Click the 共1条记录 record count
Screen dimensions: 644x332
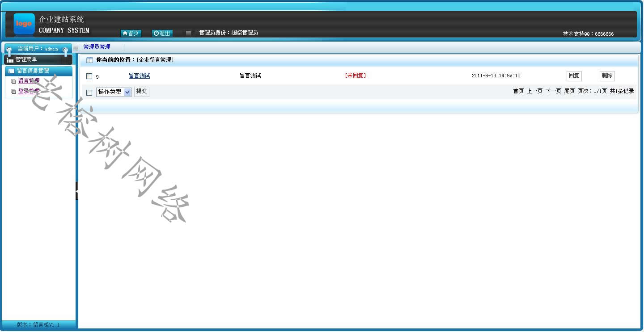(622, 91)
